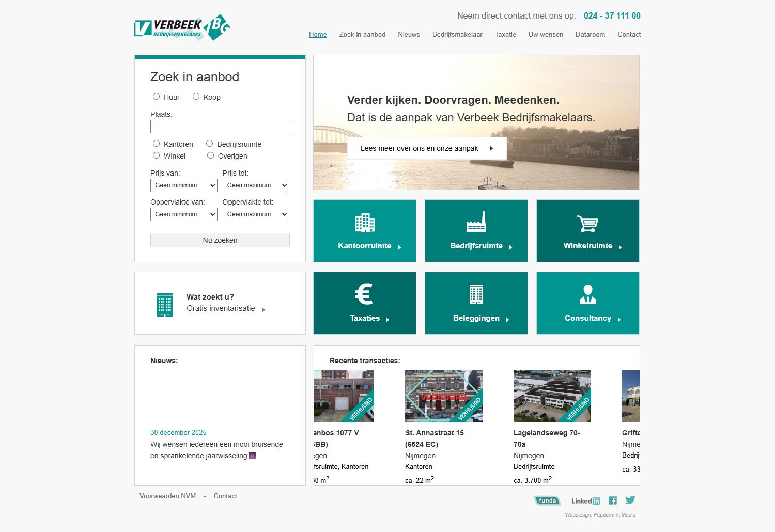
Task: Enable the Kantoren option
Action: tap(157, 143)
